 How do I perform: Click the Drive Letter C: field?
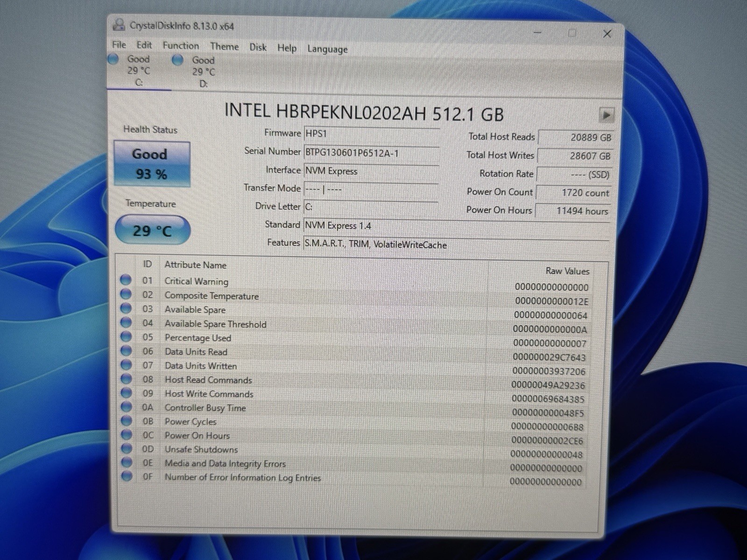click(371, 207)
